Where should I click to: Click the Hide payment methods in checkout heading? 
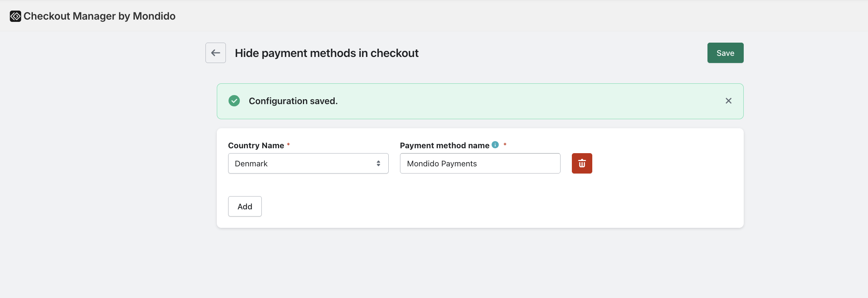coord(327,53)
